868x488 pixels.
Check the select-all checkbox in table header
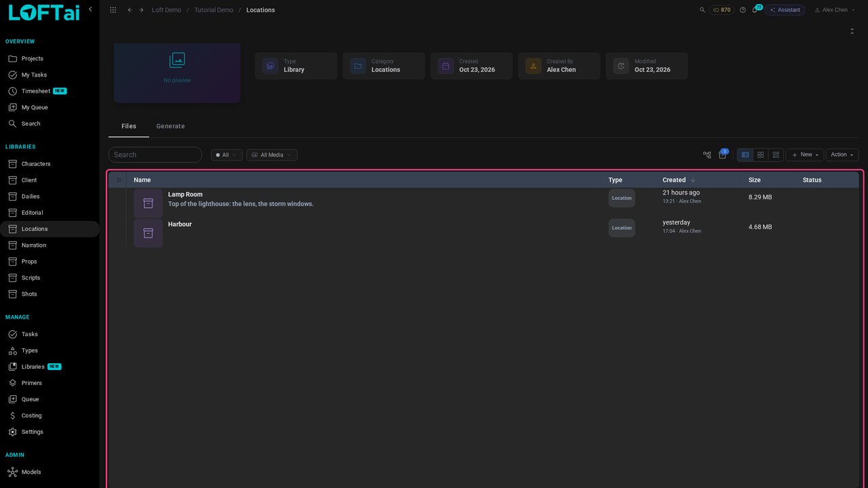[x=119, y=180]
